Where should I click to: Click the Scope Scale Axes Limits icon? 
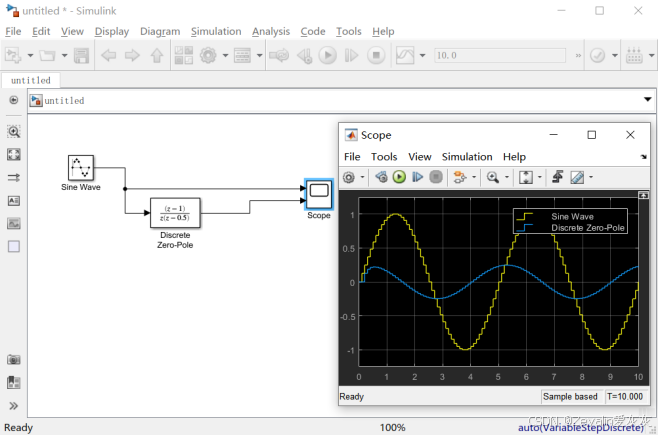tap(526, 177)
